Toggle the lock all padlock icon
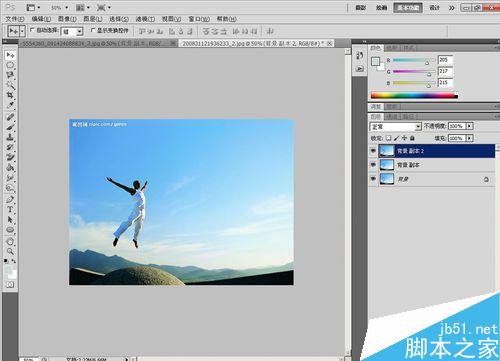 point(412,138)
